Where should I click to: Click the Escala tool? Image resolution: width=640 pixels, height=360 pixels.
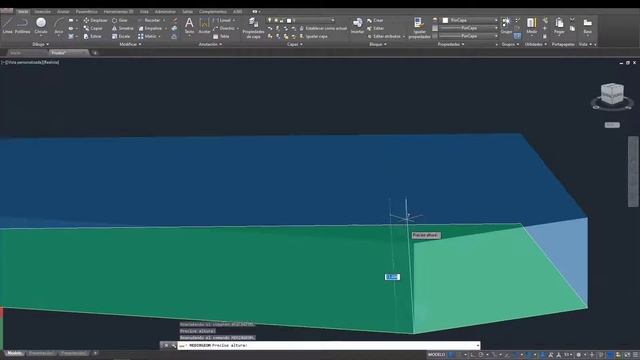point(121,36)
